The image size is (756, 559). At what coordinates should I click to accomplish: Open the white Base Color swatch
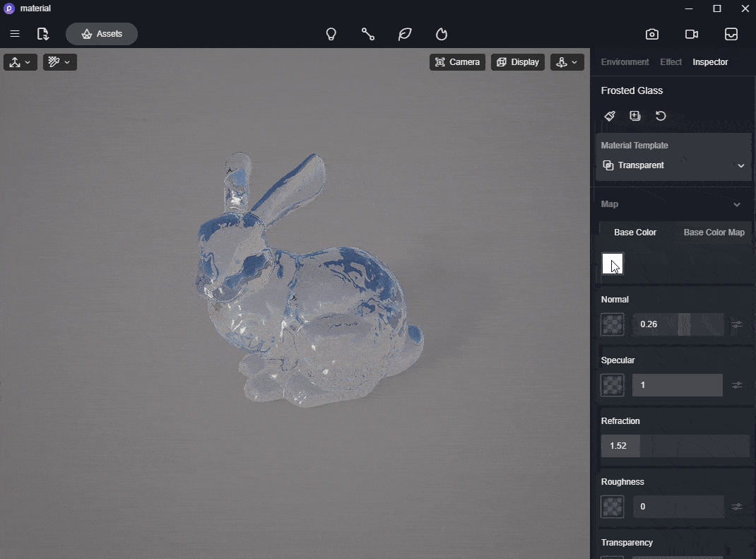point(613,264)
